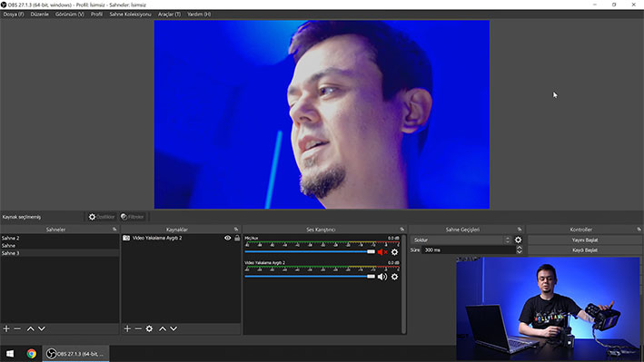Click the Filtreler button

(133, 217)
